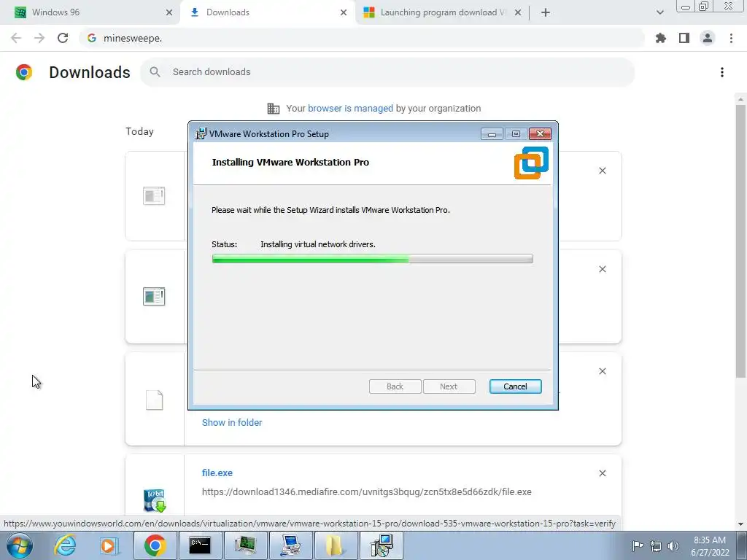Maximize the VMware Setup dialog
Image resolution: width=747 pixels, height=560 pixels.
click(516, 134)
